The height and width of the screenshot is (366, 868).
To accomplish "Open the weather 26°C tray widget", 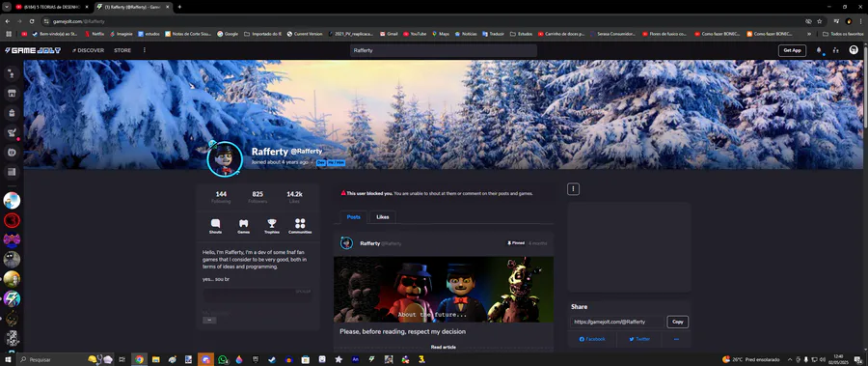I will tap(751, 359).
